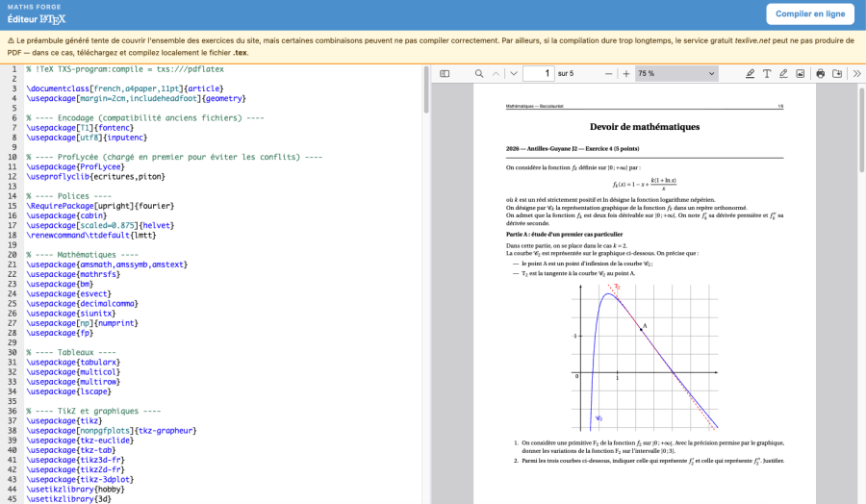Click line 12 \useproflyclib code

[95, 177]
